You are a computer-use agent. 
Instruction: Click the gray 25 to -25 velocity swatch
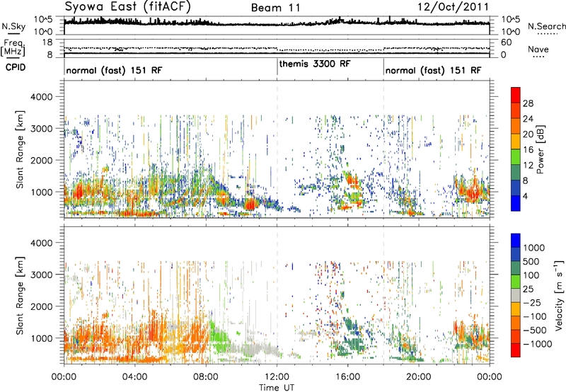pyautogui.click(x=516, y=295)
